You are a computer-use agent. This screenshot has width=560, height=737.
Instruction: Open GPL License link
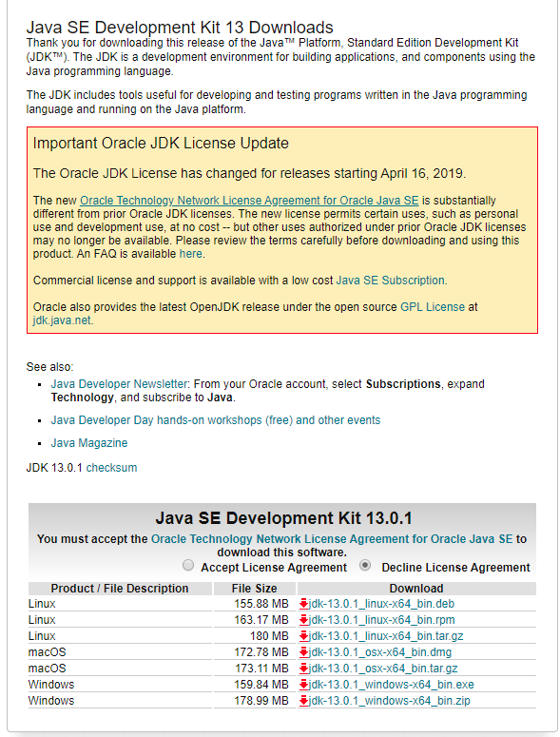433,307
